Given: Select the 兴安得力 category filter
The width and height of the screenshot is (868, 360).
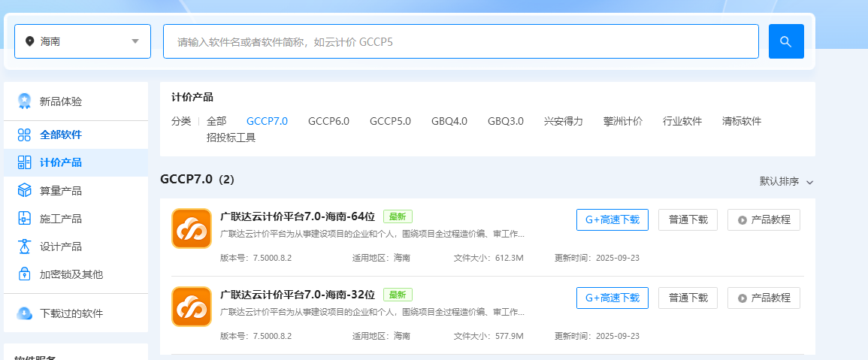Looking at the screenshot, I should coord(564,121).
